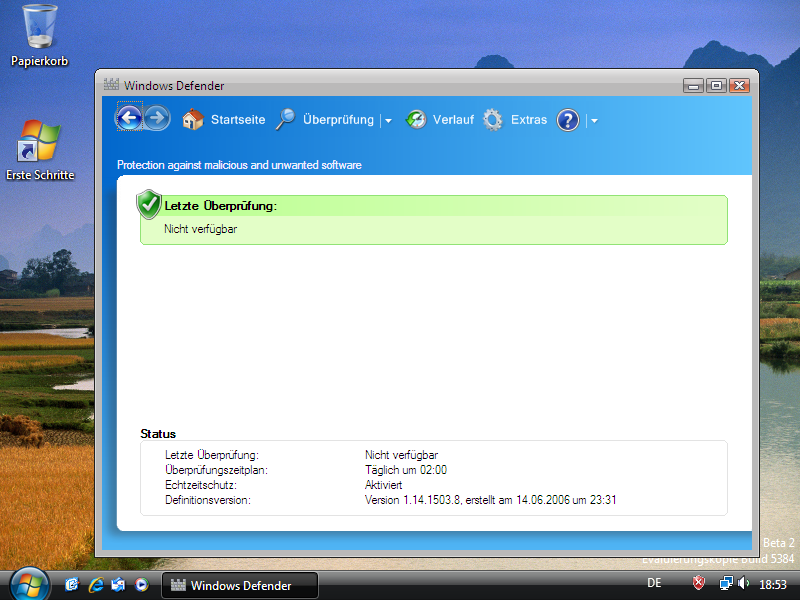Click the Windows Defender title bar icon
Viewport: 800px width, 600px height.
pyautogui.click(x=112, y=85)
